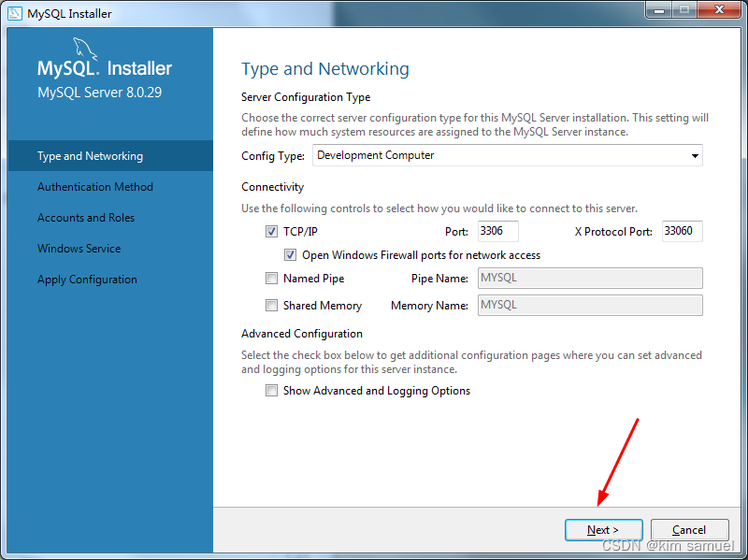Enable the Named Pipe connection
The image size is (748, 560).
pyautogui.click(x=271, y=278)
